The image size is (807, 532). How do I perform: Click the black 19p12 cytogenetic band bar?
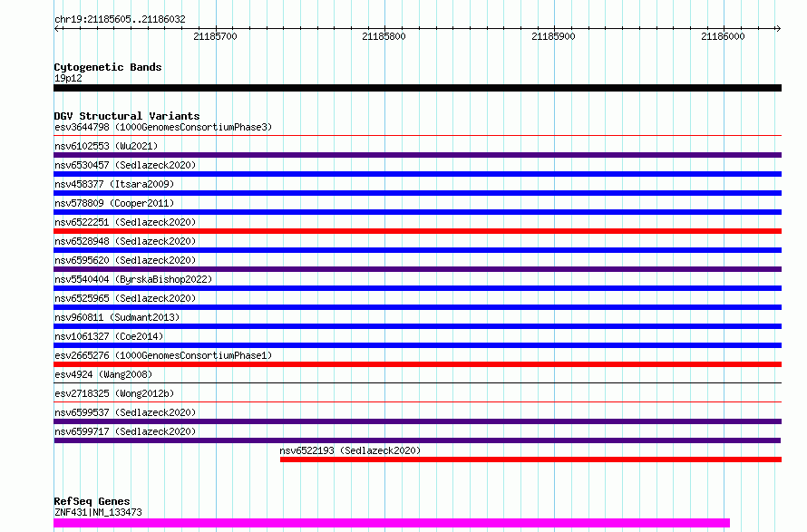pos(417,88)
